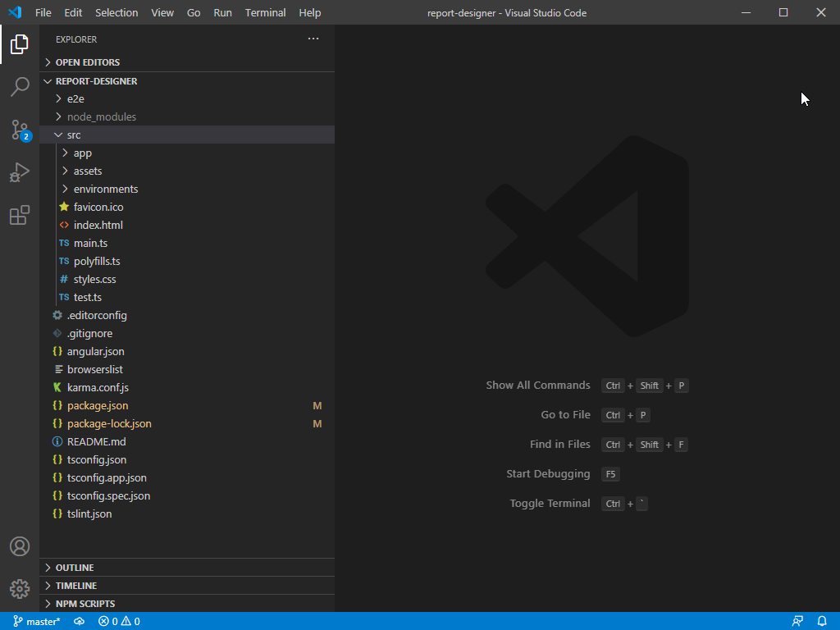840x630 pixels.
Task: Click the VS Code logo in title bar
Action: click(x=15, y=12)
